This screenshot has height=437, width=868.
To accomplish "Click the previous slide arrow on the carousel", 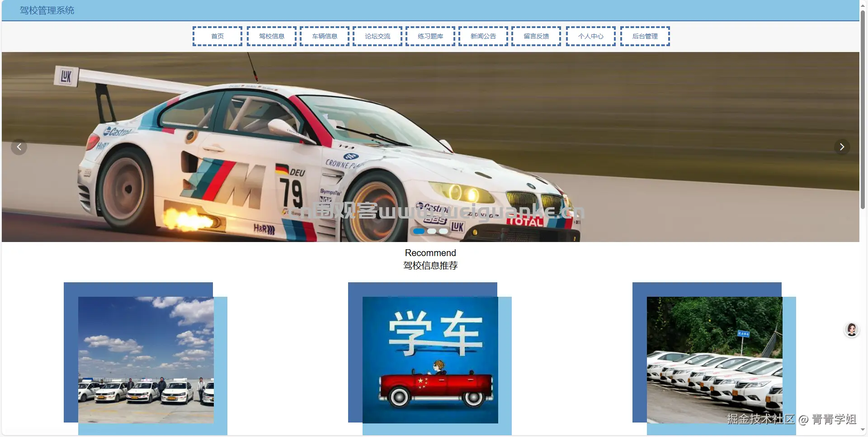I will click(19, 147).
